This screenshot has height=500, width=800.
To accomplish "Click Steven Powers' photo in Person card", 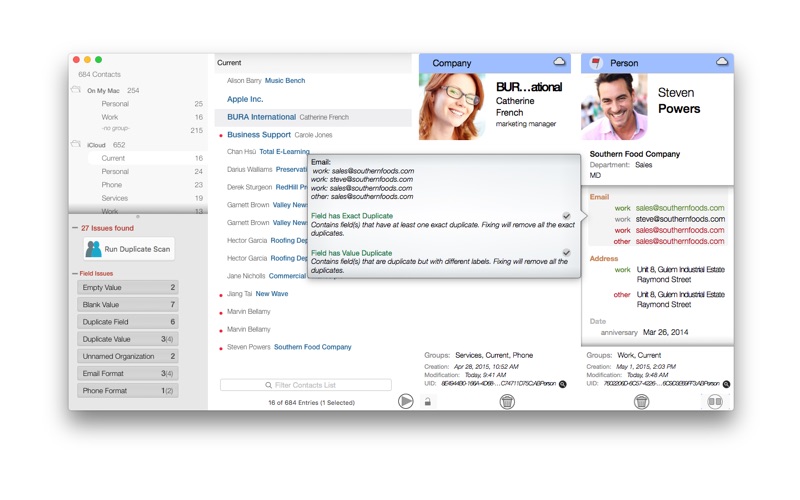I will pos(614,107).
